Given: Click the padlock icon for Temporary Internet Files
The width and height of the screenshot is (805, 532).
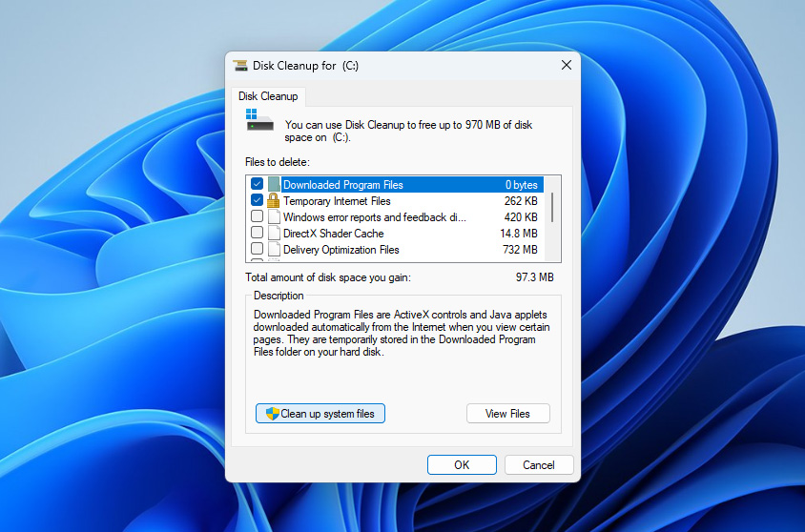Looking at the screenshot, I should 273,200.
